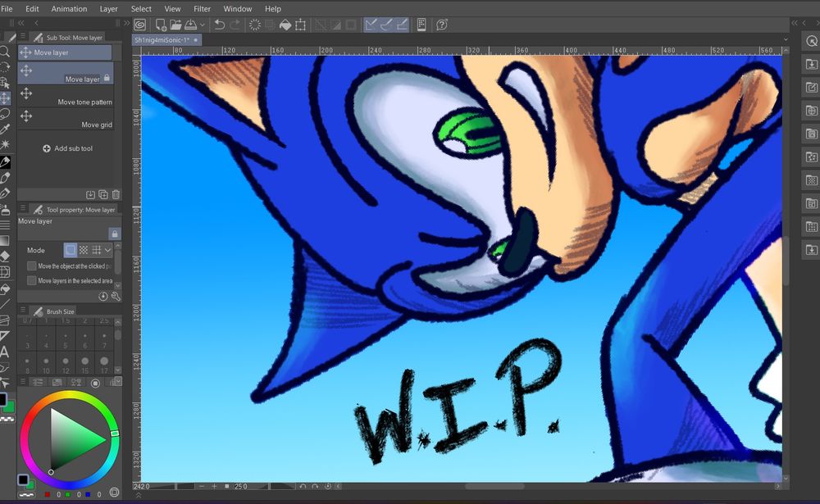
Task: Open the Filter menu
Action: 202,9
